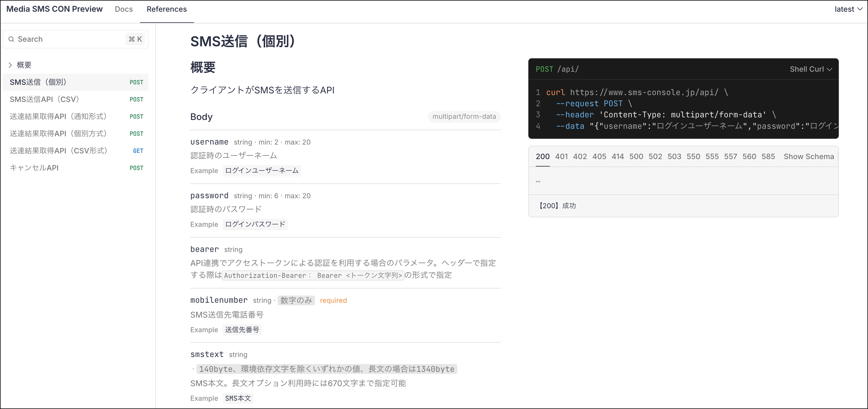Click the username parameter name

pyautogui.click(x=209, y=142)
